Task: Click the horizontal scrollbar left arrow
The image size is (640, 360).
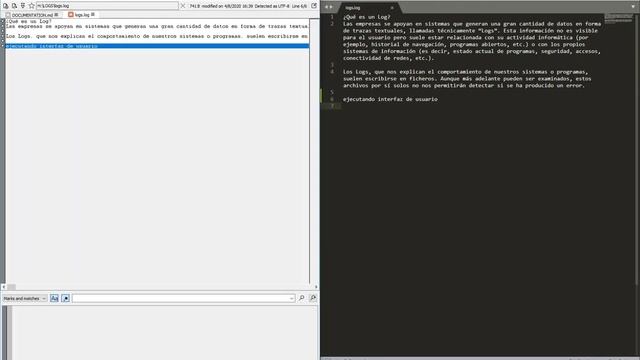Action: pyautogui.click(x=4, y=287)
